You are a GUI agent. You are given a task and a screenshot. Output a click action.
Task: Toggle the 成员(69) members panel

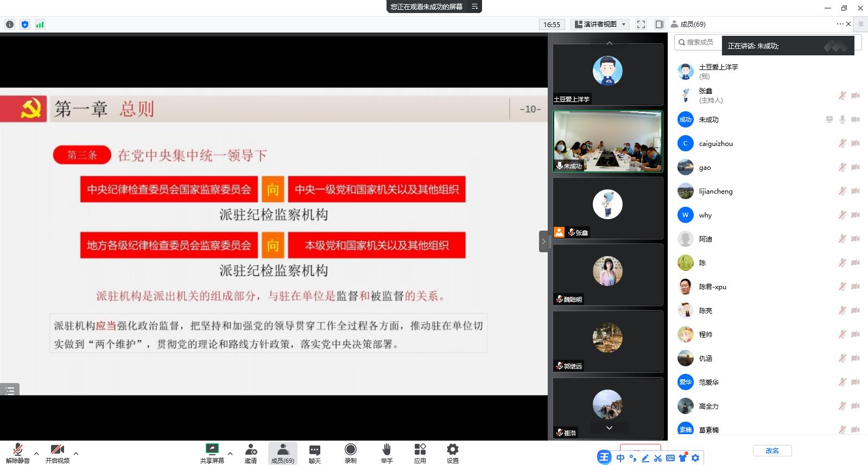coord(282,453)
